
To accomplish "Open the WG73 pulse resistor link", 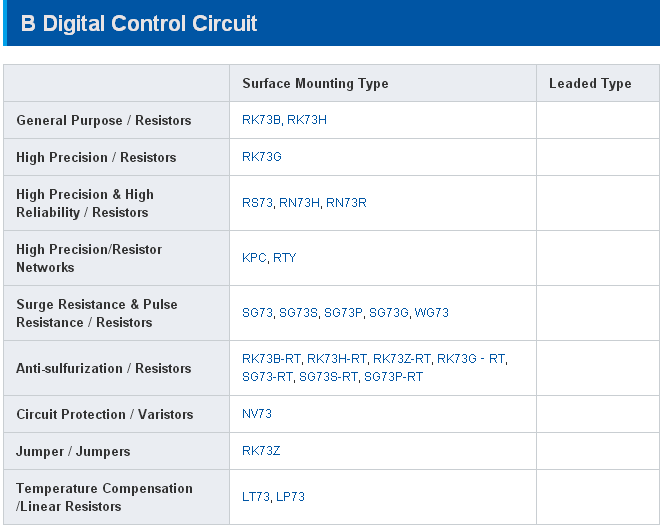I will pyautogui.click(x=432, y=313).
